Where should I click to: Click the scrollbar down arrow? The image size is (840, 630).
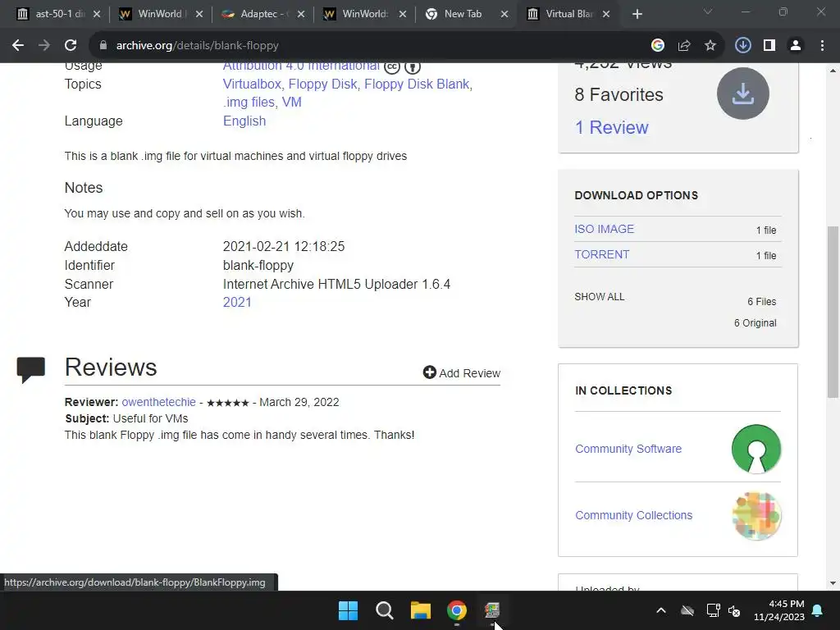tap(833, 583)
